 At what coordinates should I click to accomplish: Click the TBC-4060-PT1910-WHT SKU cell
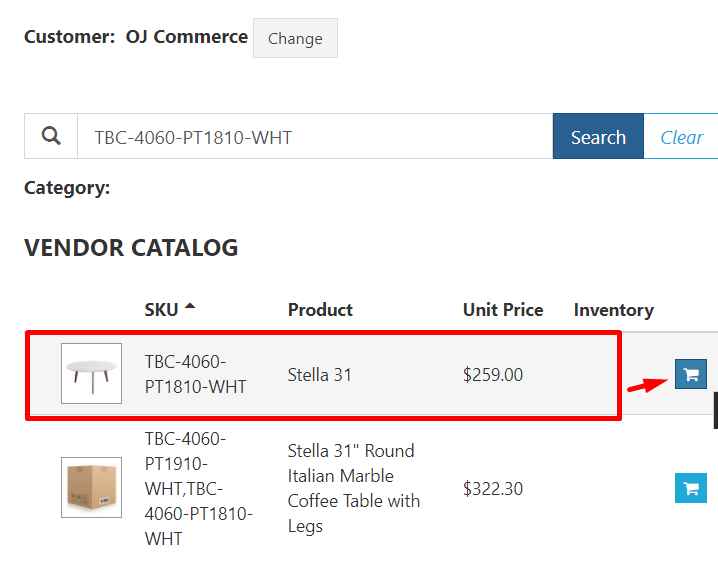click(198, 488)
